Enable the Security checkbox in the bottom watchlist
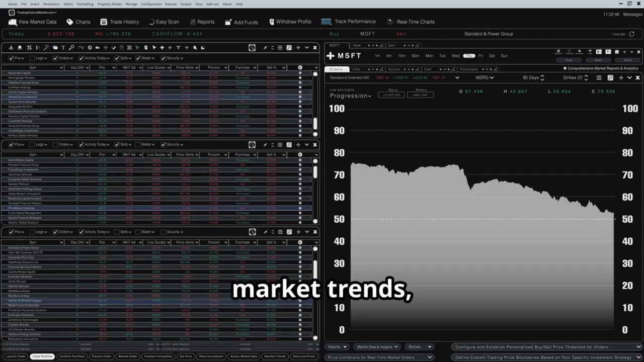The height and width of the screenshot is (362, 644). (x=163, y=232)
